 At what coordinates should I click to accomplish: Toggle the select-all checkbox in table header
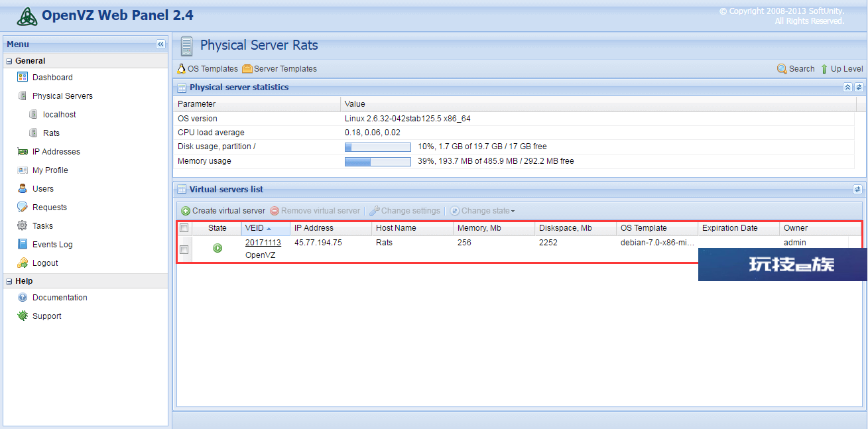(x=184, y=228)
